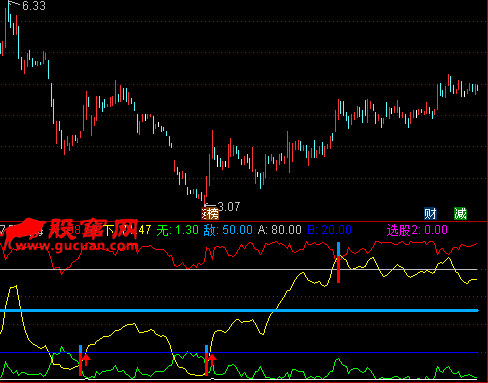Click the blue 财 financial info icon
This screenshot has height=383, width=488.
(x=430, y=213)
